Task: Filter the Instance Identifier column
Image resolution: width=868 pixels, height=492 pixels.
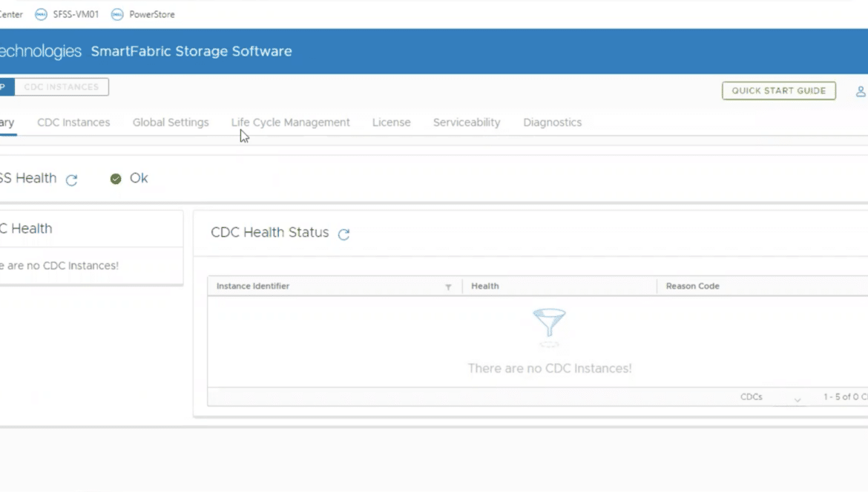Action: 448,286
